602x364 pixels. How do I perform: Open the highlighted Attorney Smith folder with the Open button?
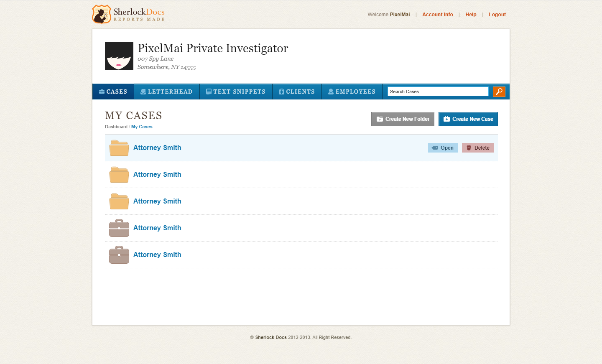(443, 148)
